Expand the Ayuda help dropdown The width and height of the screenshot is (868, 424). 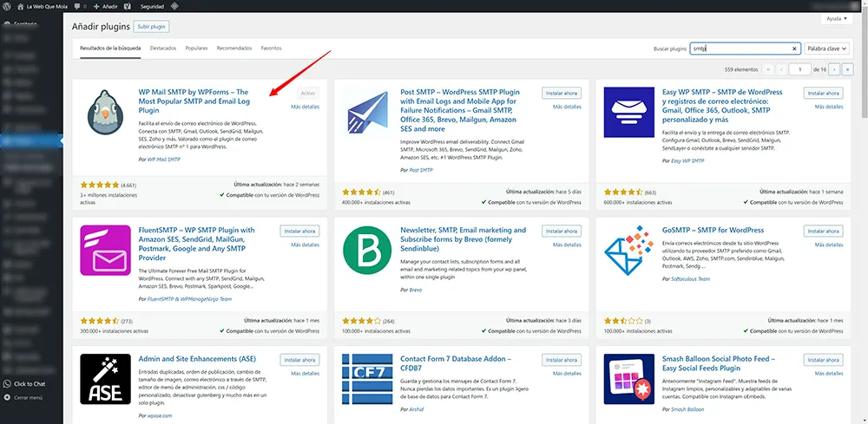pos(834,17)
